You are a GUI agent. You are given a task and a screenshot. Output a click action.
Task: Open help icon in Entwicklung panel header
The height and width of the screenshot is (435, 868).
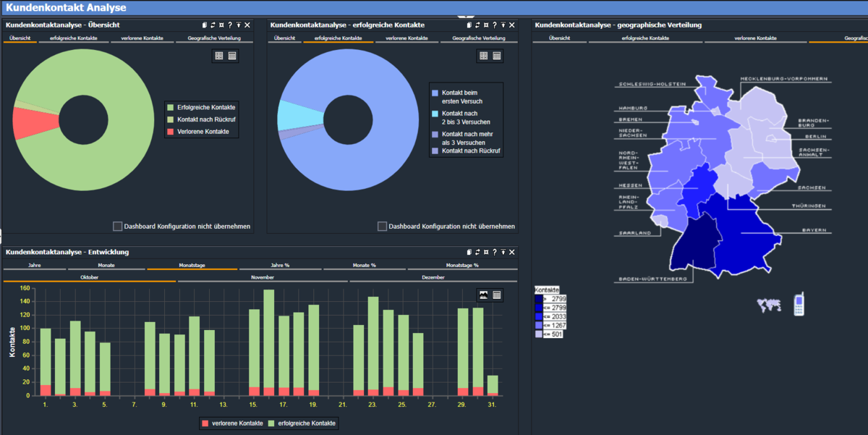(x=495, y=252)
